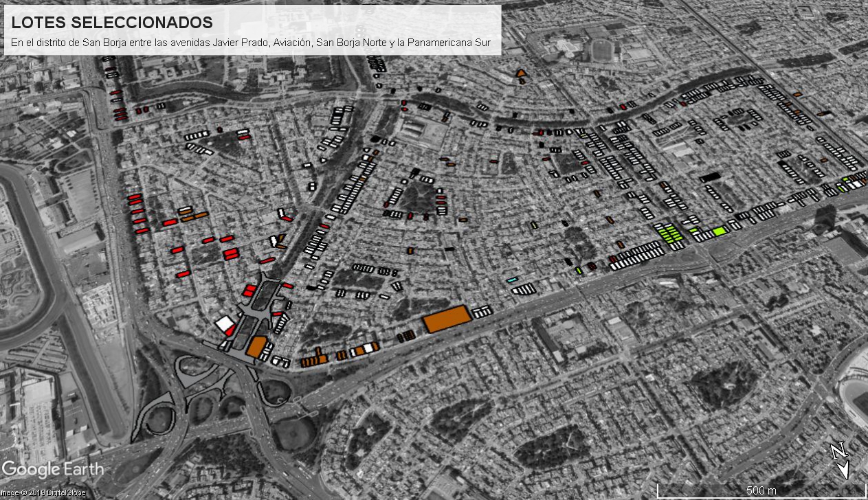
Task: Click the 500 m scale bar
Action: (761, 490)
